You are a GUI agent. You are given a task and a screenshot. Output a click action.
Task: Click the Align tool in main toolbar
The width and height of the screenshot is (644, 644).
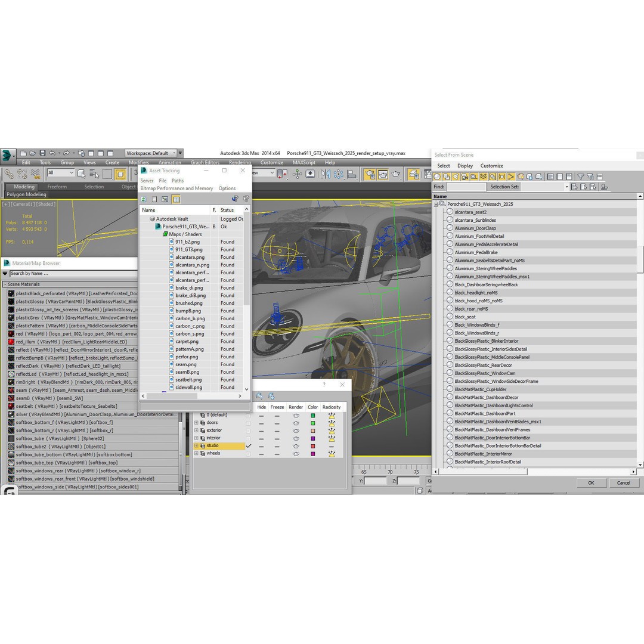pos(351,174)
